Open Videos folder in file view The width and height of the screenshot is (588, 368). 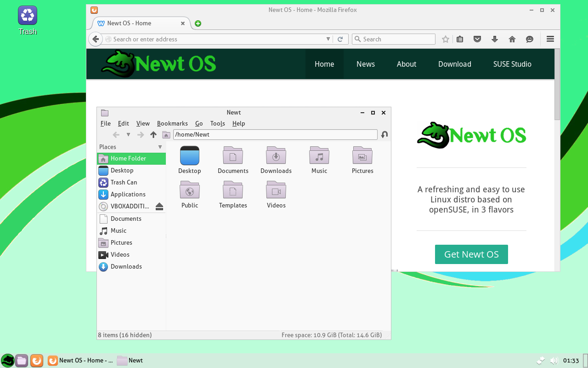click(276, 190)
